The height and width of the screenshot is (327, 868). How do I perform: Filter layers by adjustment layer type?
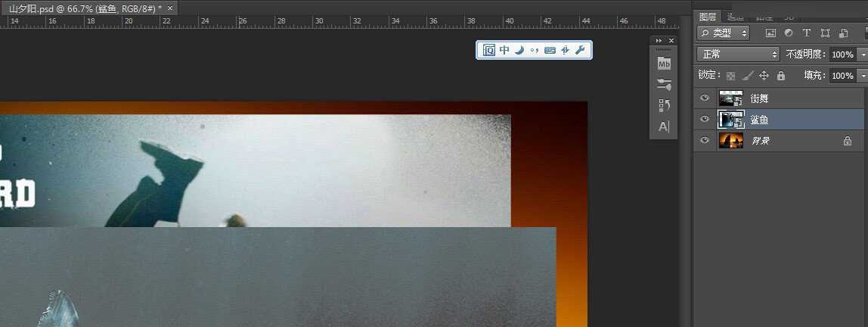click(x=789, y=33)
